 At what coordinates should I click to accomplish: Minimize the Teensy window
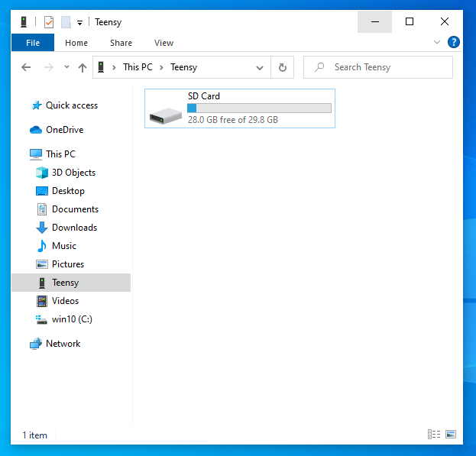point(375,21)
